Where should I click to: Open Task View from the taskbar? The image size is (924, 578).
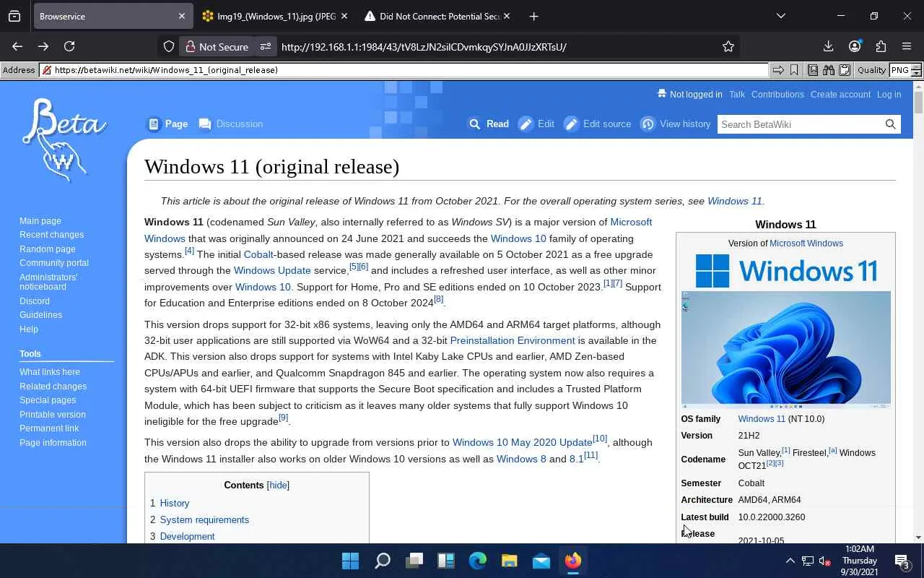point(414,561)
